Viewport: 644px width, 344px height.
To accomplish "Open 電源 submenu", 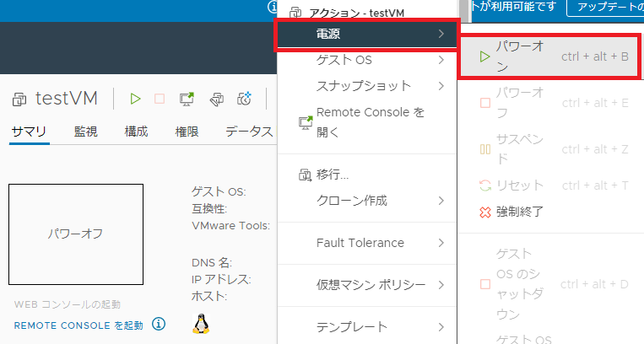I will click(367, 34).
